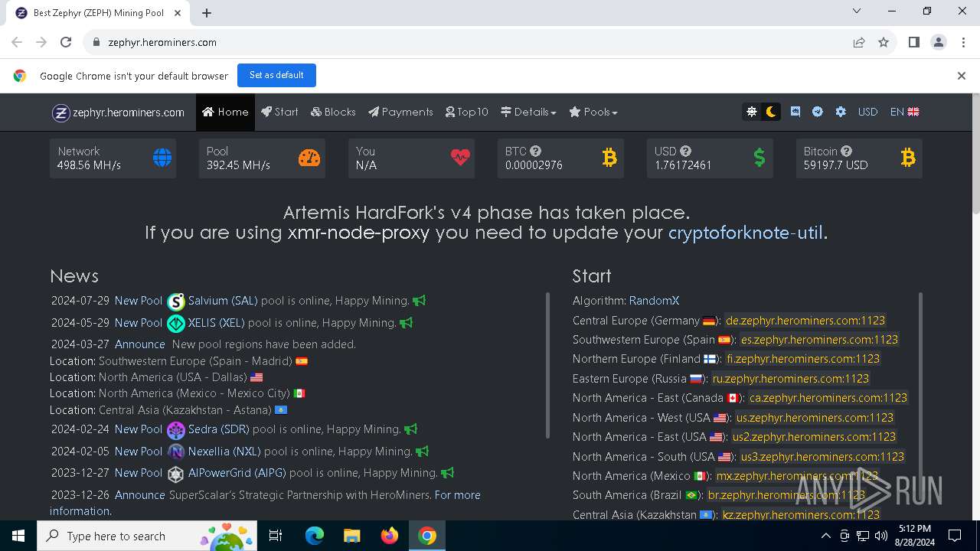
Task: Click the RandomX algorithm link
Action: (654, 301)
